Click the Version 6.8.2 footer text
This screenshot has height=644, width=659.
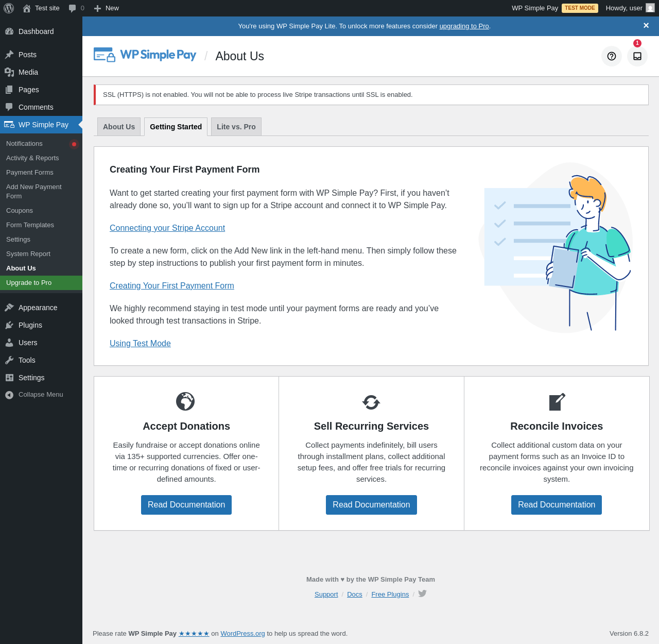629,634
